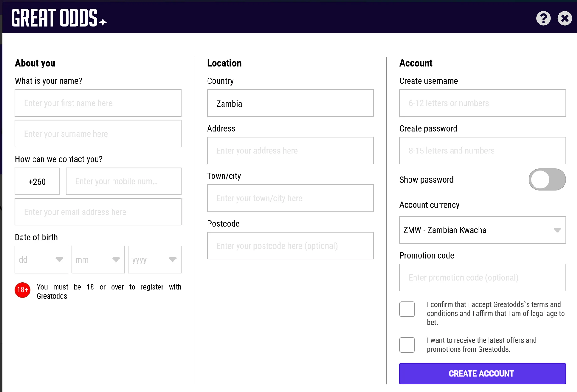577x392 pixels.
Task: Expand the mm month dropdown
Action: click(98, 259)
